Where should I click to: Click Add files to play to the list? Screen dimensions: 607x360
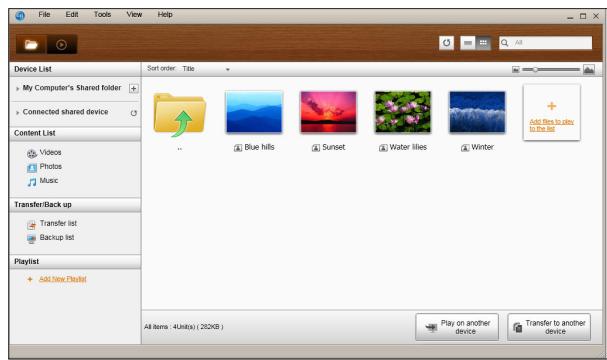pos(552,125)
